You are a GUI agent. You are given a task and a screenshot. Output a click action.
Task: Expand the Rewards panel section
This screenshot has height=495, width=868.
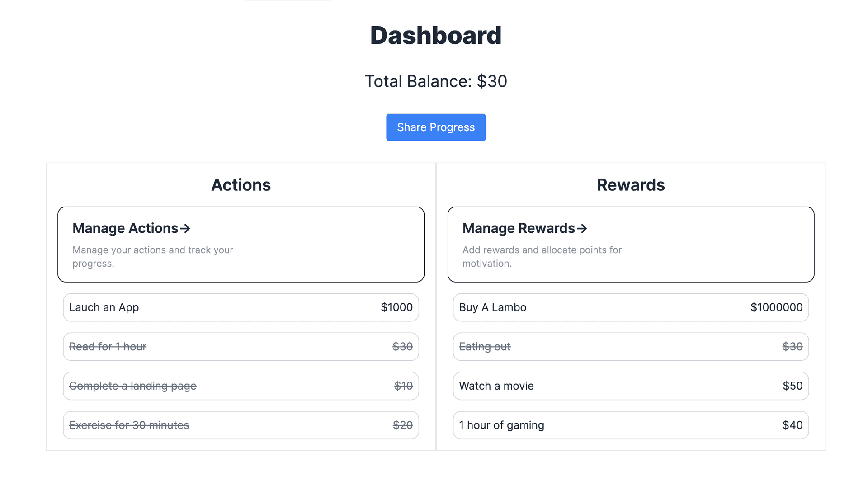point(524,228)
